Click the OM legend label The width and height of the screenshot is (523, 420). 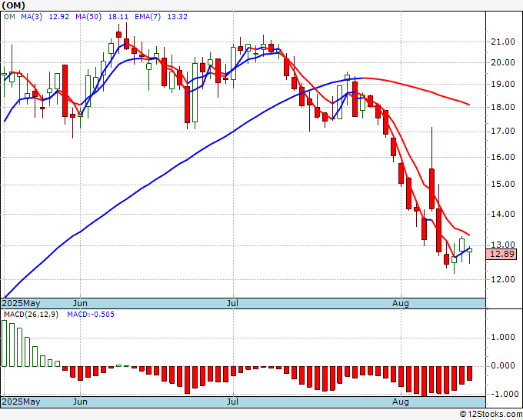tap(10, 17)
